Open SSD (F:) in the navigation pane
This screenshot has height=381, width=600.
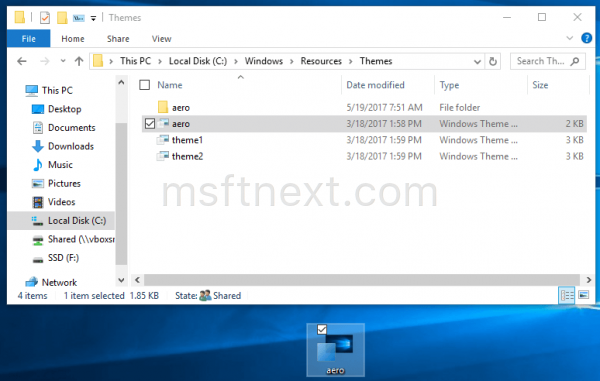click(63, 258)
